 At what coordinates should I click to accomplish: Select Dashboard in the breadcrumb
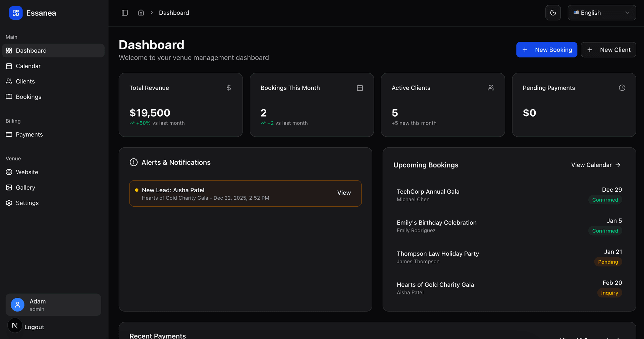[x=174, y=12]
